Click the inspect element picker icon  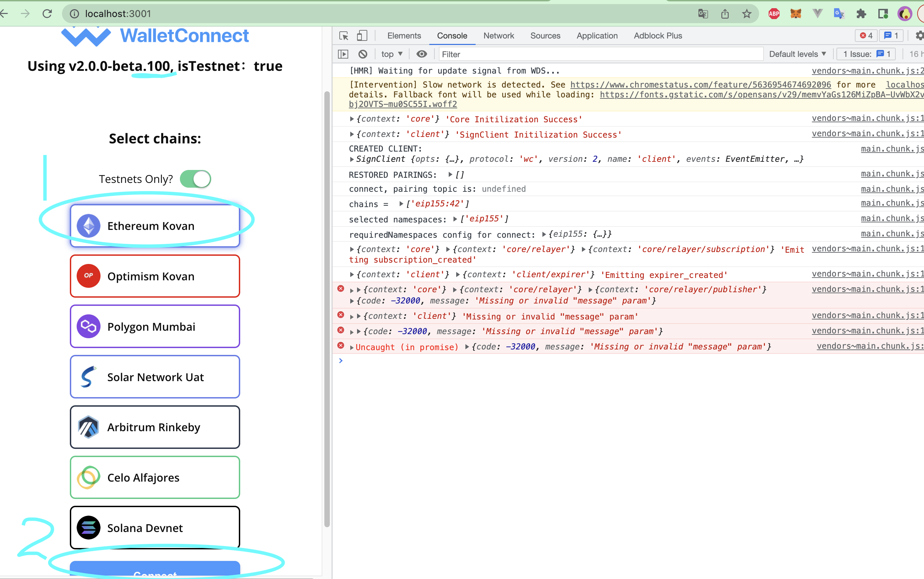click(x=344, y=36)
